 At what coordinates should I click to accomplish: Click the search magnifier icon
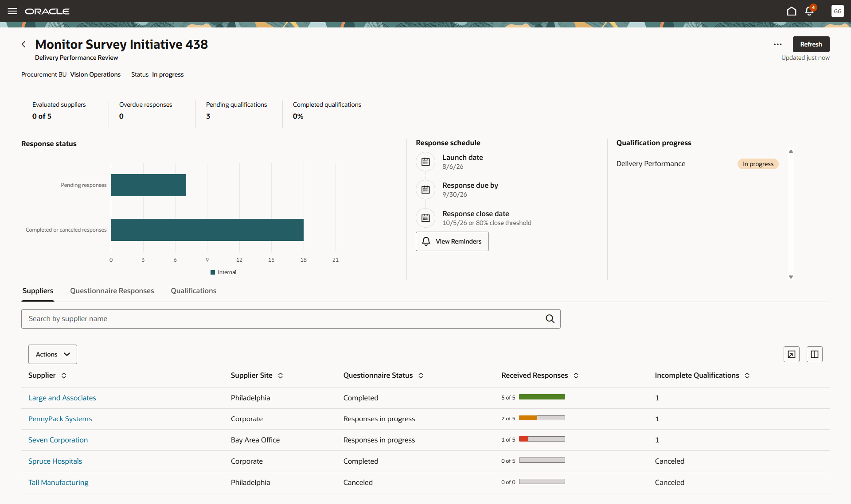coord(550,319)
